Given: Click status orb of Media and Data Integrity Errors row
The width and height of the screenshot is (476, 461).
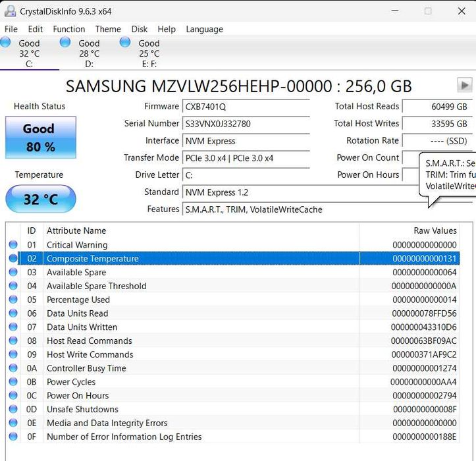Looking at the screenshot, I should coord(13,422).
